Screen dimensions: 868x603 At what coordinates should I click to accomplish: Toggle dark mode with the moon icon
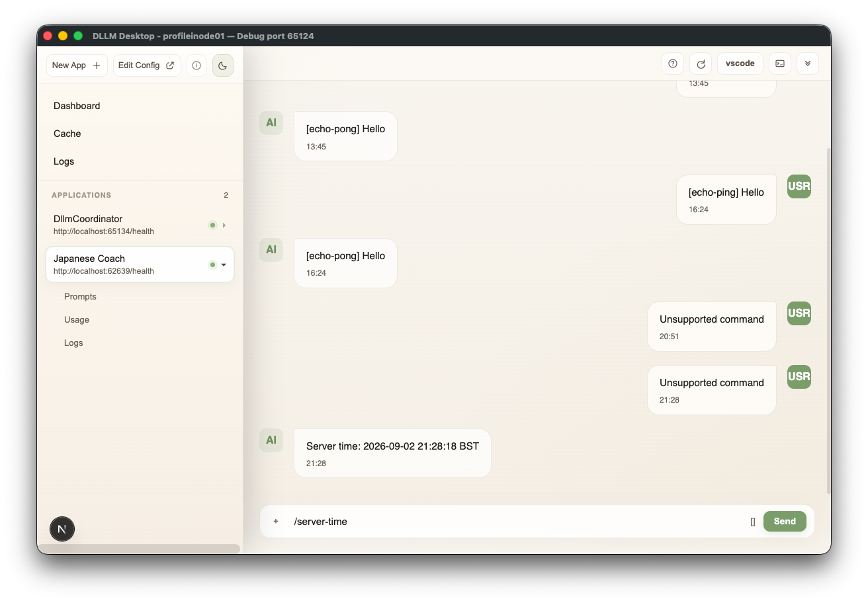point(223,65)
